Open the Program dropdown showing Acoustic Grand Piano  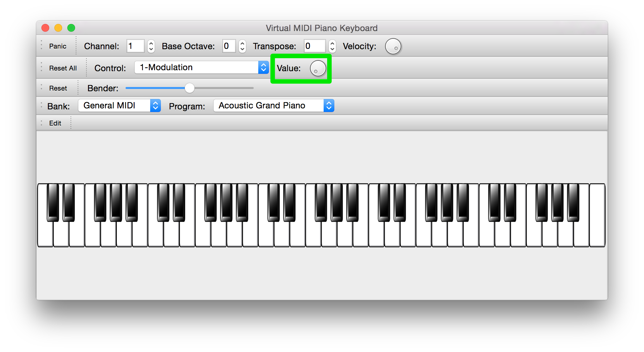[273, 105]
